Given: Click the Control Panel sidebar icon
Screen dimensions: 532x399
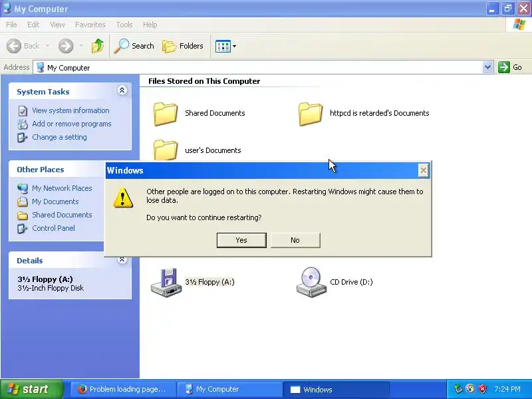Looking at the screenshot, I should (x=23, y=228).
